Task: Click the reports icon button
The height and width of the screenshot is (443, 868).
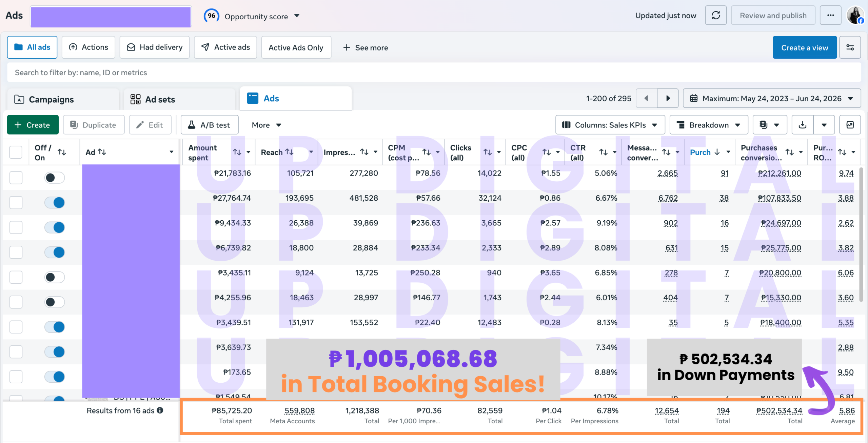Action: tap(769, 125)
